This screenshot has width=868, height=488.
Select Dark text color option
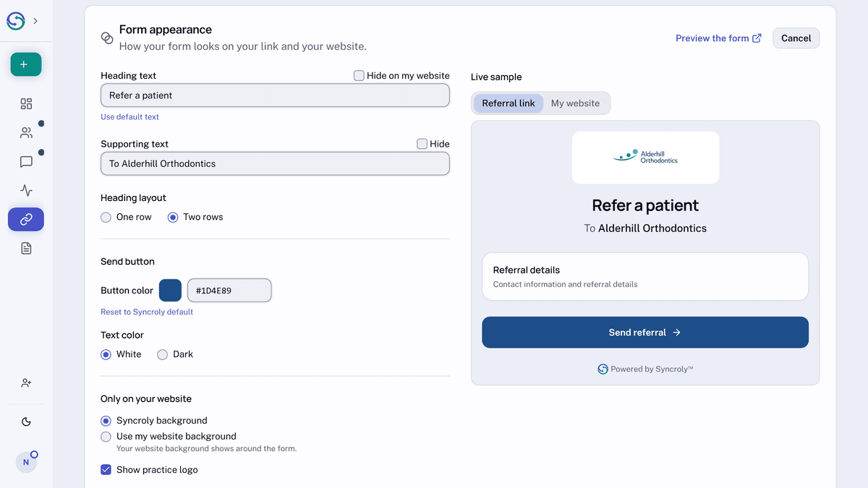click(163, 354)
